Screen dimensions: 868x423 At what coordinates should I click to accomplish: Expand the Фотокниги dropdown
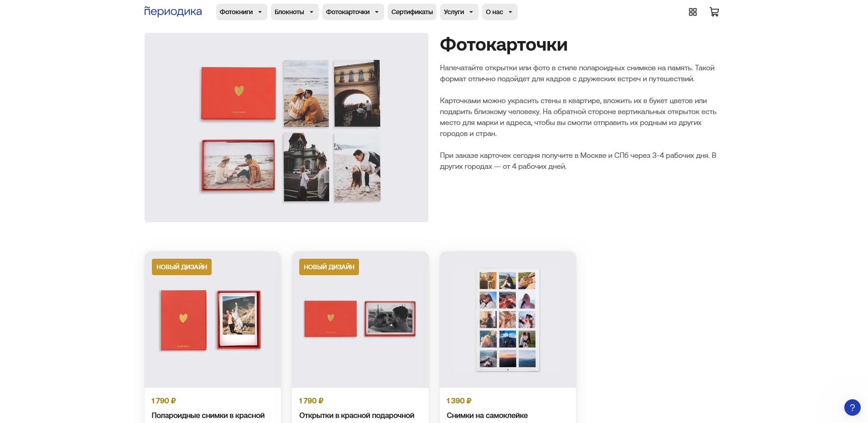(x=241, y=12)
